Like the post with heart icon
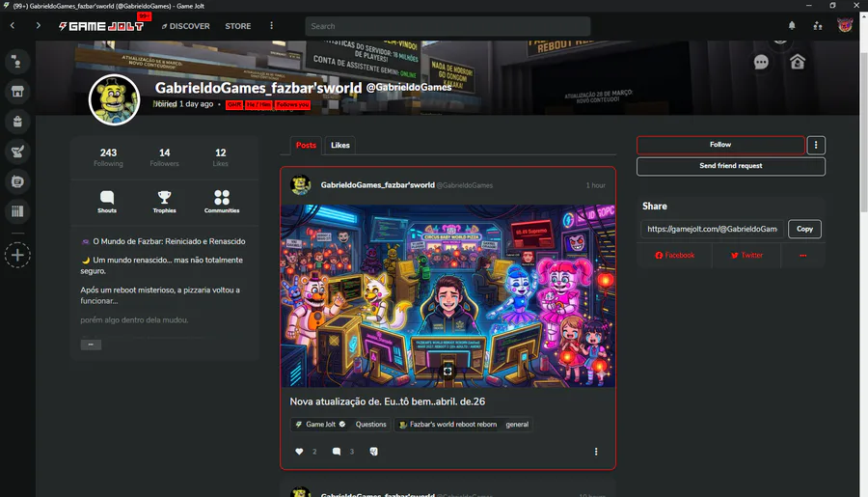Screen dimensions: 868x497 tap(299, 452)
